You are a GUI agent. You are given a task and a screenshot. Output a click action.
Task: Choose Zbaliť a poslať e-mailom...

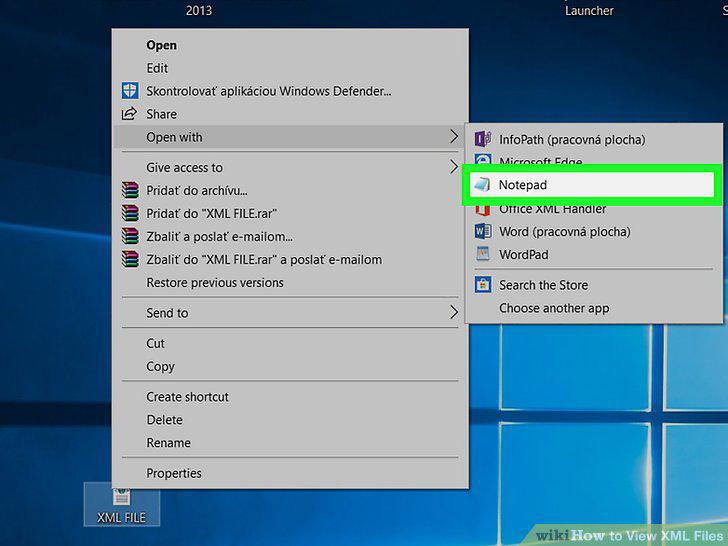click(x=290, y=236)
